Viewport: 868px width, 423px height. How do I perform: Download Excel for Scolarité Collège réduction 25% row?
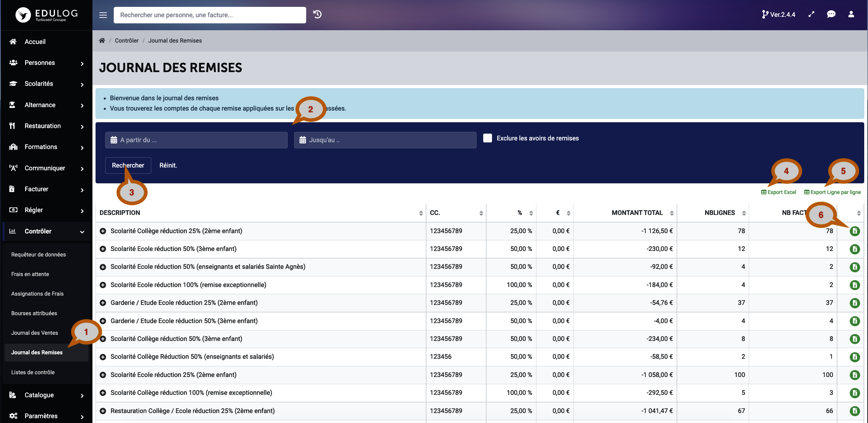click(x=855, y=231)
